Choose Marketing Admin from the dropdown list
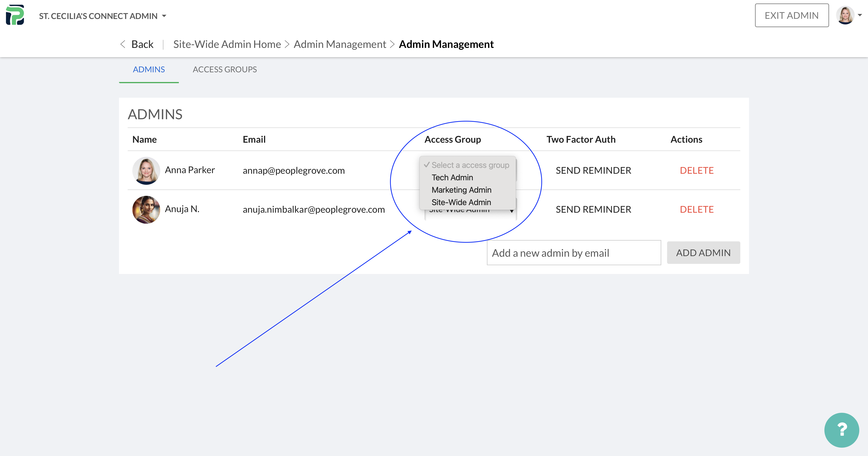Viewport: 868px width, 456px height. (x=468, y=190)
